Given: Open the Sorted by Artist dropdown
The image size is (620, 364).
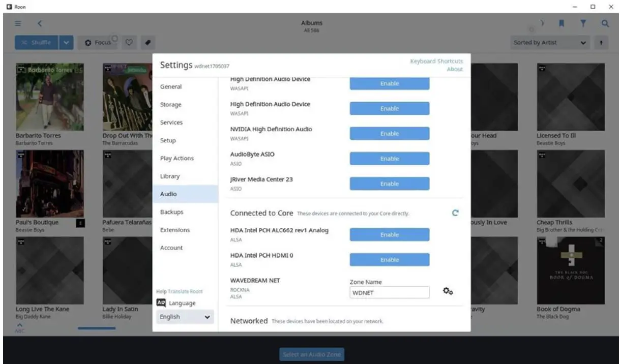Looking at the screenshot, I should [x=550, y=42].
